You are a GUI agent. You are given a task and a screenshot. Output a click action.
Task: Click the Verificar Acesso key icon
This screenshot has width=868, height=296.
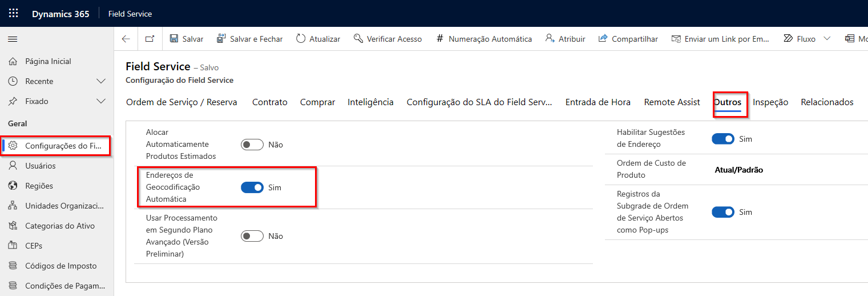coord(358,39)
